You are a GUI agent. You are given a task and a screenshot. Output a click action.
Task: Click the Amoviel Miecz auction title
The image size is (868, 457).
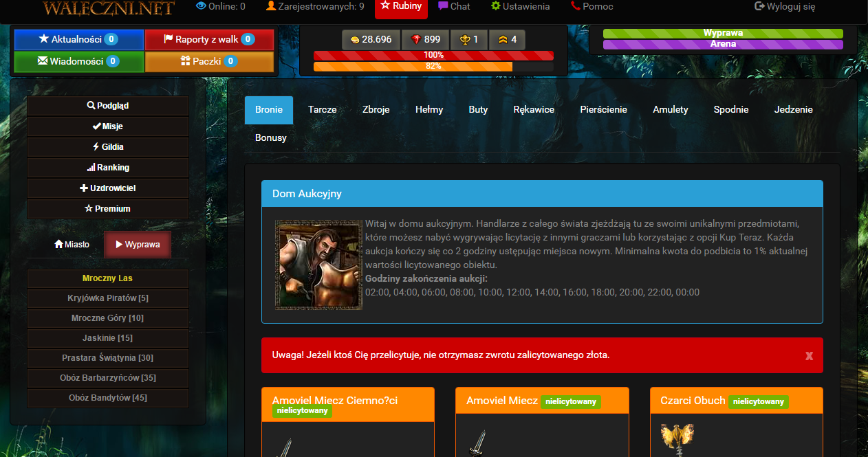[x=502, y=401]
